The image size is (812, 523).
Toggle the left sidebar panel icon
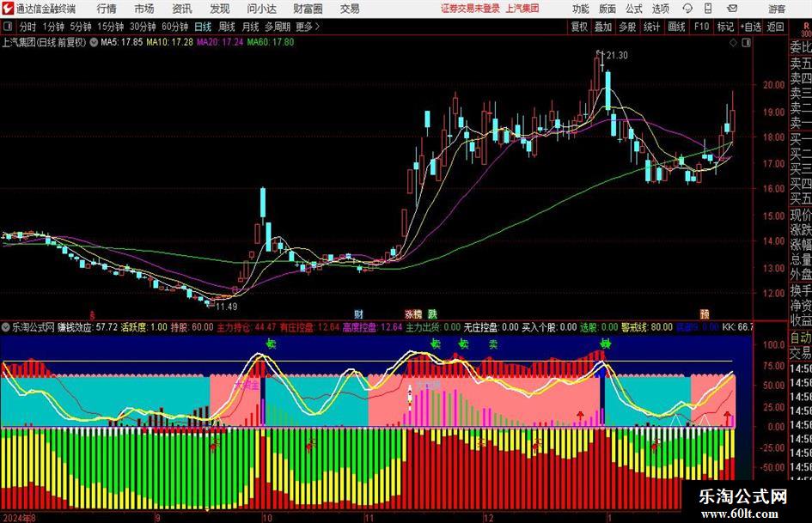click(7, 27)
